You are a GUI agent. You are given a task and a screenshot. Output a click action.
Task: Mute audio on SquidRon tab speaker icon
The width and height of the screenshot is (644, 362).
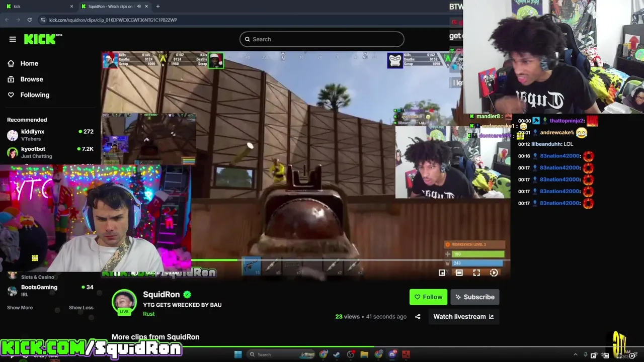(x=139, y=6)
